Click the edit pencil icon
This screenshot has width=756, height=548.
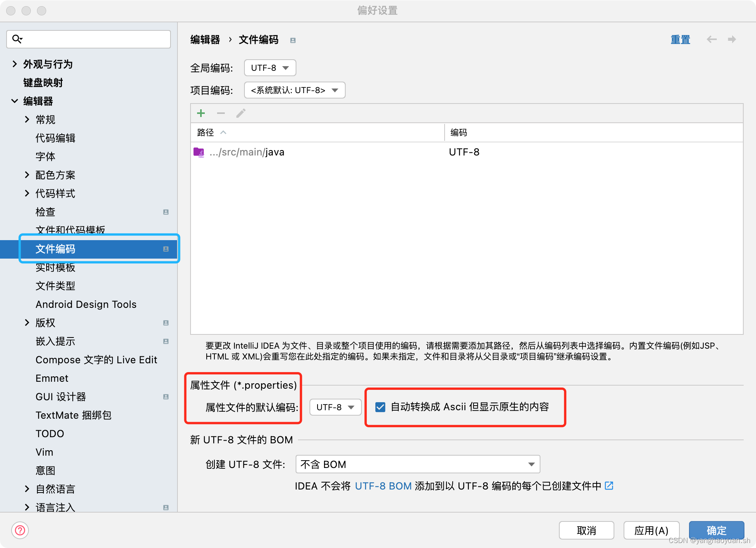[x=241, y=113]
